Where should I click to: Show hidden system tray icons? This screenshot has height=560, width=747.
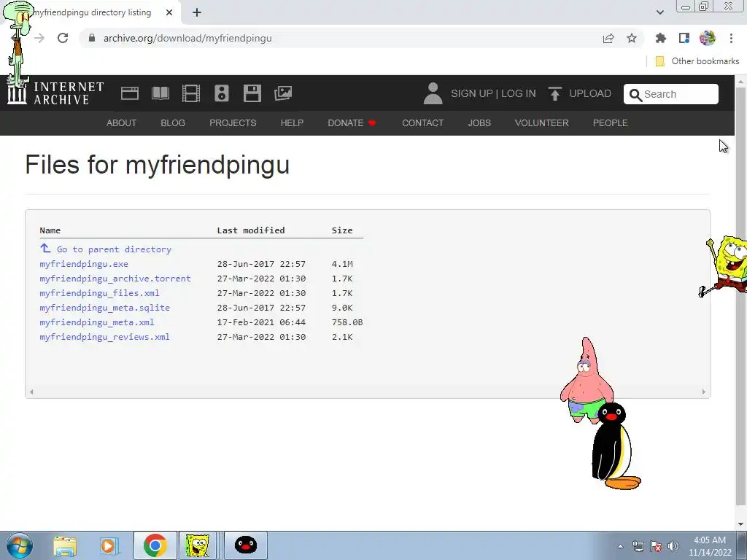coord(620,546)
